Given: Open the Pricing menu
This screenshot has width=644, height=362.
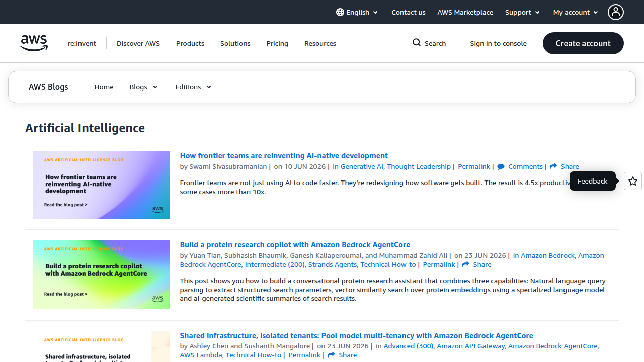Looking at the screenshot, I should point(277,43).
